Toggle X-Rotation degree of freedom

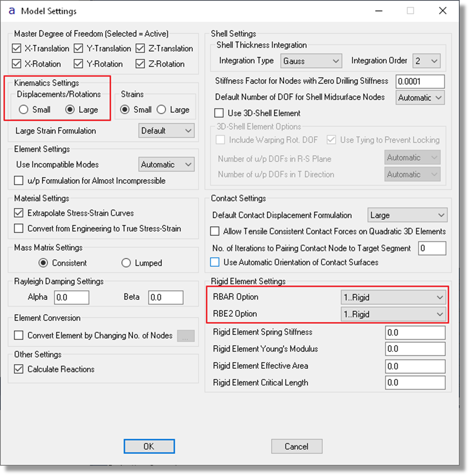point(16,64)
